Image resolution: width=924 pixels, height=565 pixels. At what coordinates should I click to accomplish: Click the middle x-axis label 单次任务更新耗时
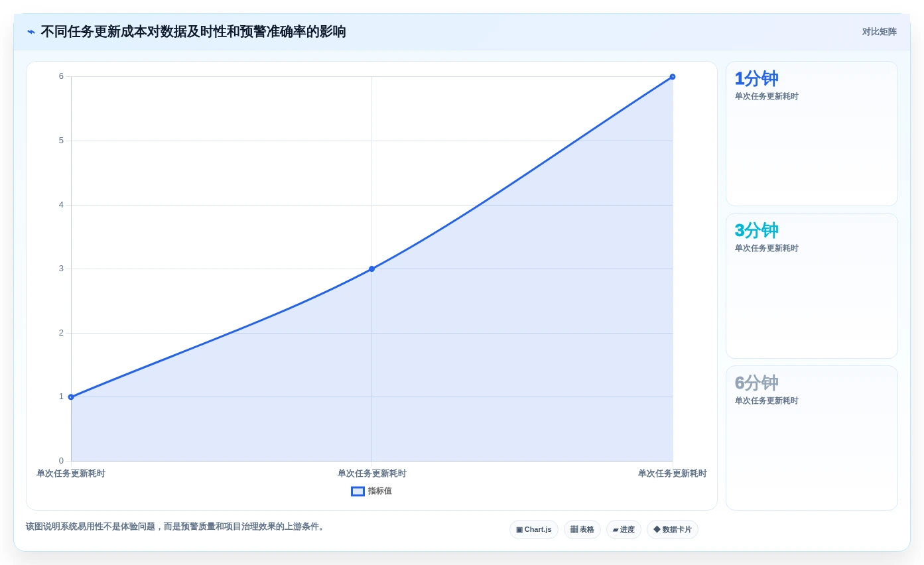pos(371,473)
